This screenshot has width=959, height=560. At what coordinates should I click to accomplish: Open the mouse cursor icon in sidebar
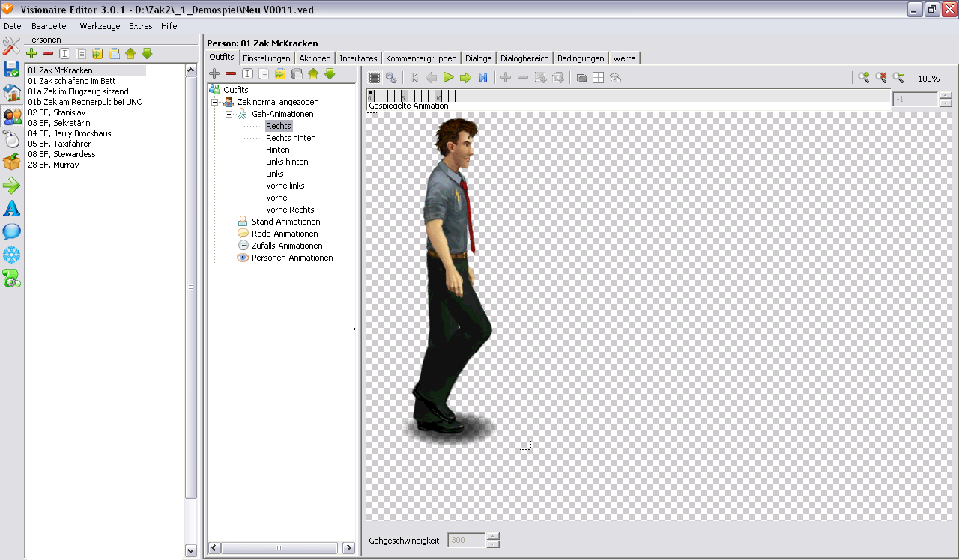click(11, 139)
